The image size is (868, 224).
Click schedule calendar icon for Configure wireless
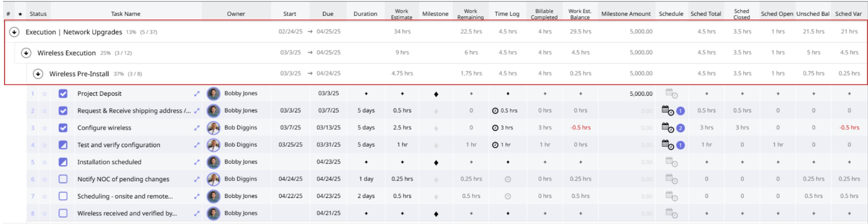coord(667,127)
